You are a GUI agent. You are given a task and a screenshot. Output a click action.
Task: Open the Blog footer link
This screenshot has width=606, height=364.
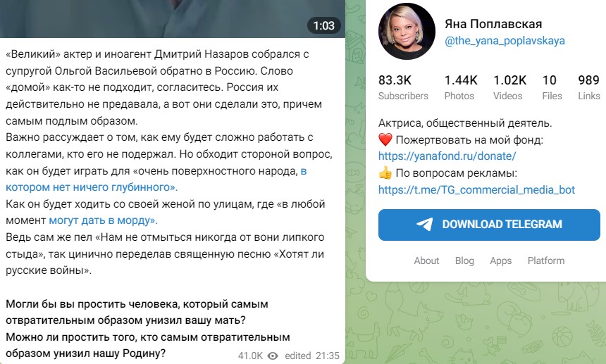(464, 261)
